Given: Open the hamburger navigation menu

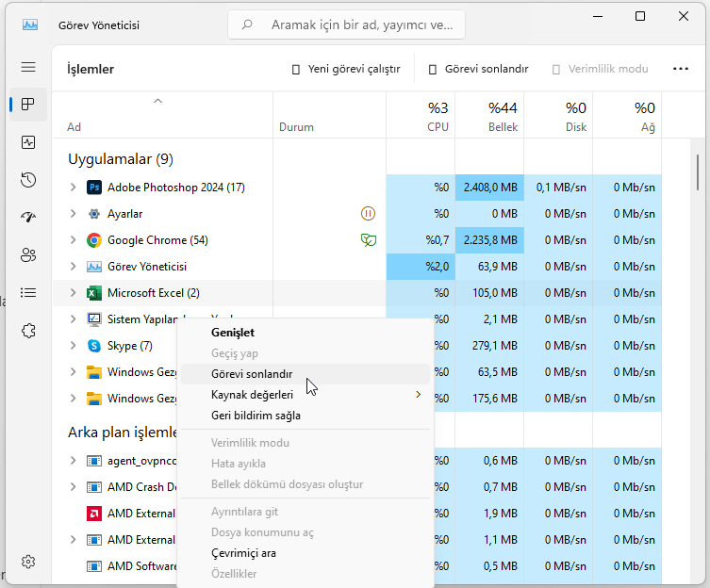Looking at the screenshot, I should tap(28, 67).
